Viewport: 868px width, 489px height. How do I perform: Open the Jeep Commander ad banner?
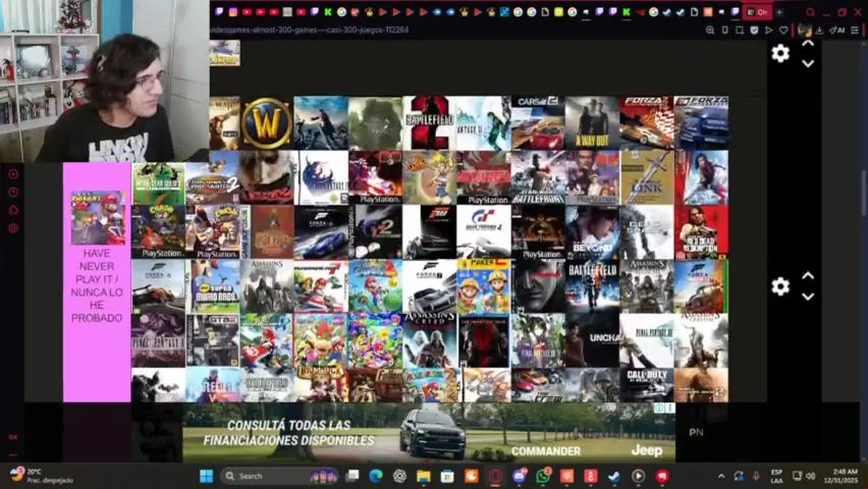pyautogui.click(x=429, y=433)
